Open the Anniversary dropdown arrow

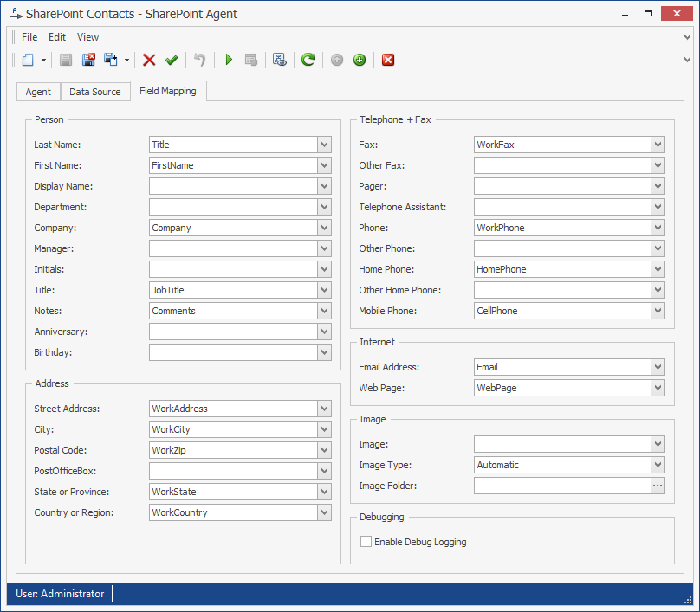pyautogui.click(x=325, y=332)
